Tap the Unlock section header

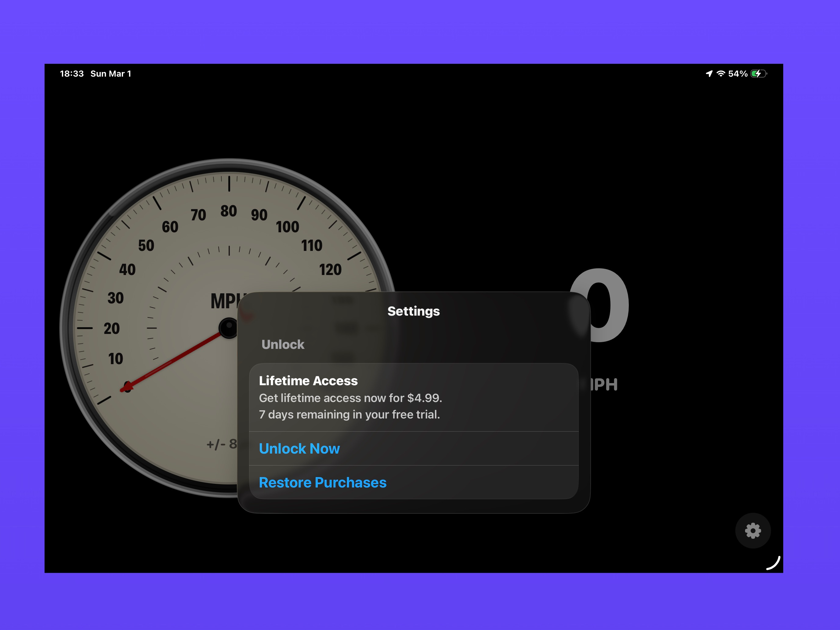tap(283, 344)
